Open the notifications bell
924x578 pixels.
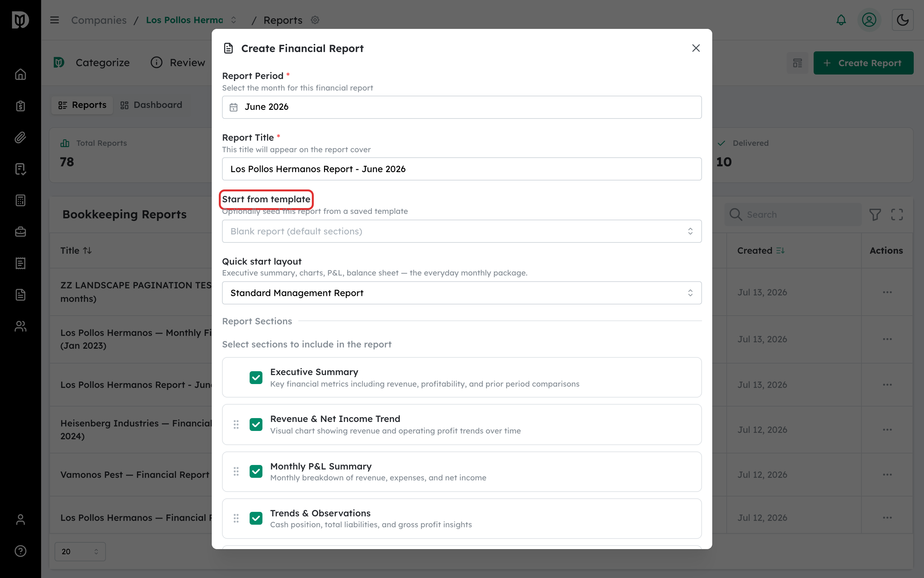(841, 20)
